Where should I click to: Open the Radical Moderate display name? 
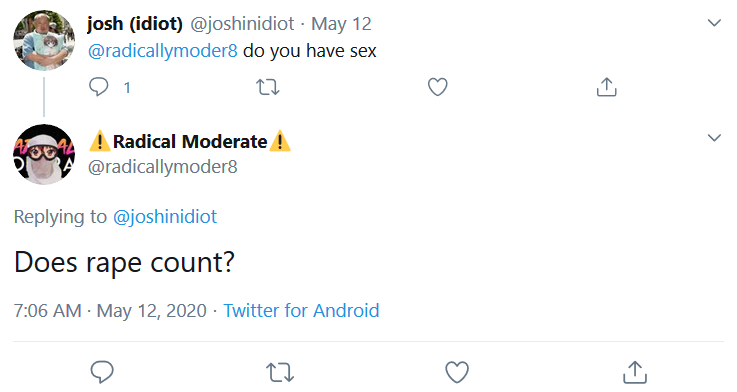(190, 141)
